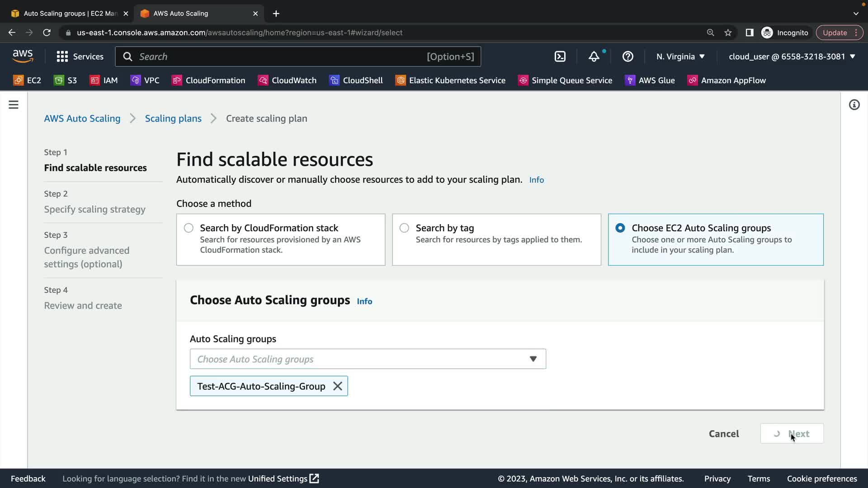Viewport: 868px width, 488px height.
Task: Click the notifications bell icon
Action: [594, 56]
